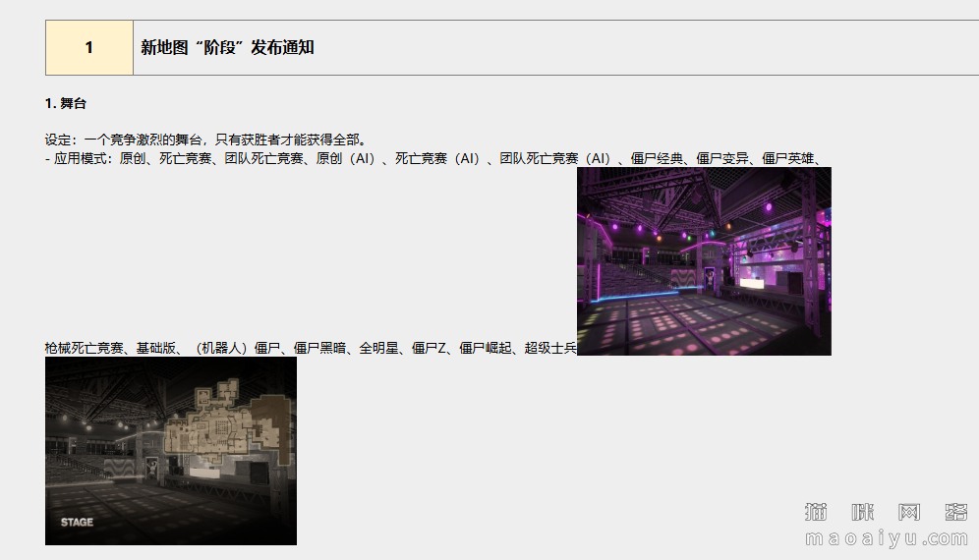Click the STAGE label on the minimap
Viewport: 979px width, 560px height.
pos(77,522)
